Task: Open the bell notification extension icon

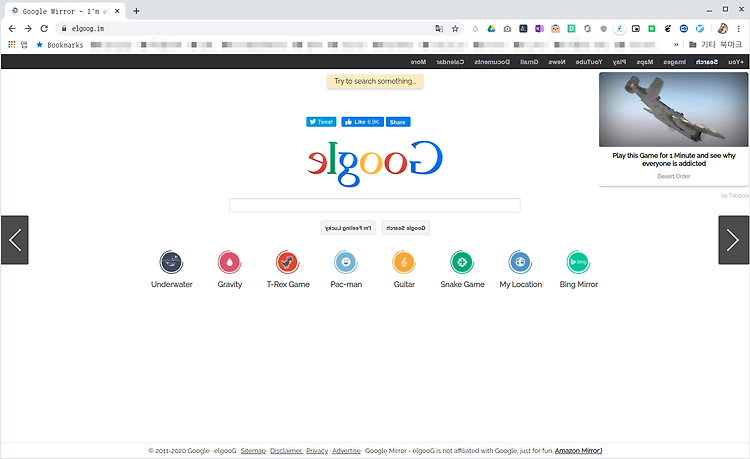Action: (x=475, y=29)
